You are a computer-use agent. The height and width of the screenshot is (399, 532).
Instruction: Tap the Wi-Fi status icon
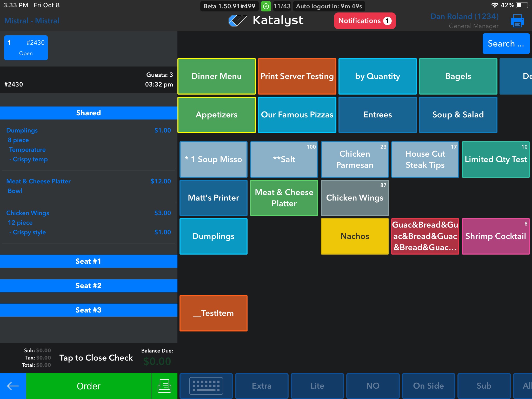click(x=494, y=5)
